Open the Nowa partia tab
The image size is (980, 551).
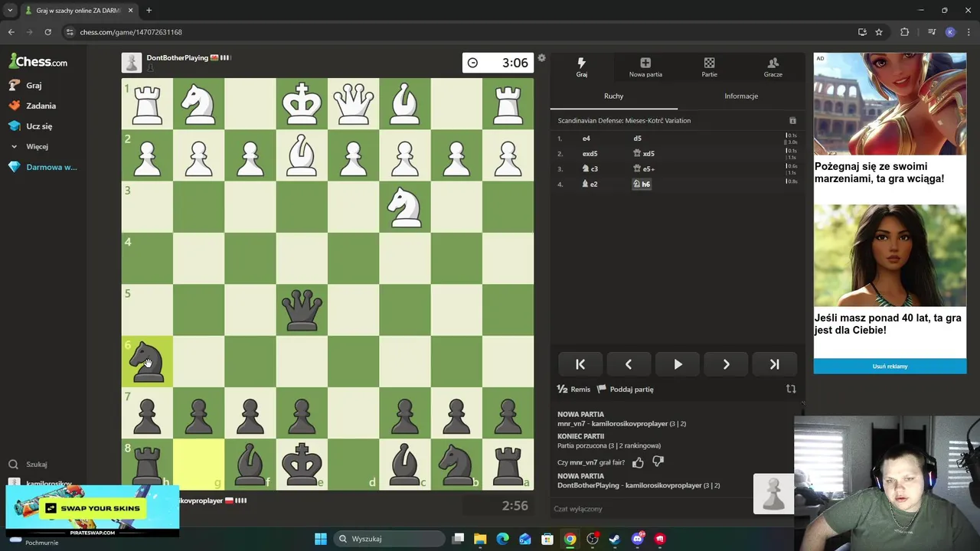point(645,67)
